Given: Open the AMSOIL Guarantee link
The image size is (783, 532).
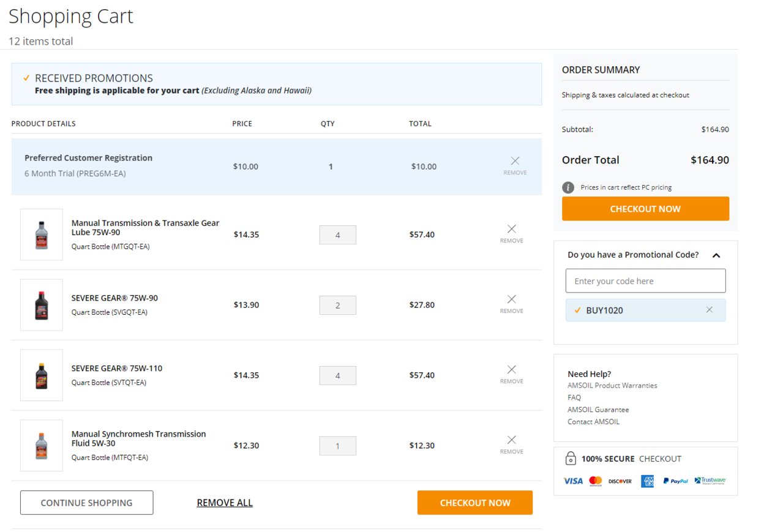Looking at the screenshot, I should pyautogui.click(x=598, y=410).
